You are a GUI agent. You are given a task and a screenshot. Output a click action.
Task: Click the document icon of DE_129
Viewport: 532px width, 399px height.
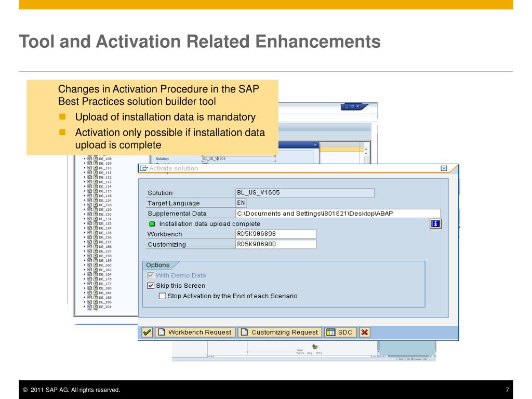[x=96, y=210]
